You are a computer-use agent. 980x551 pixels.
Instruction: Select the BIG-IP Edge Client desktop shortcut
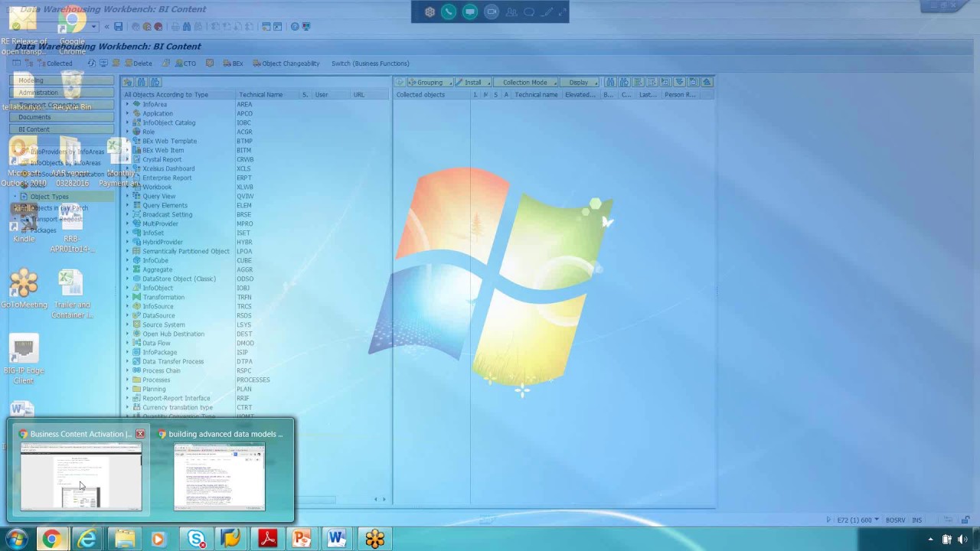click(x=24, y=360)
